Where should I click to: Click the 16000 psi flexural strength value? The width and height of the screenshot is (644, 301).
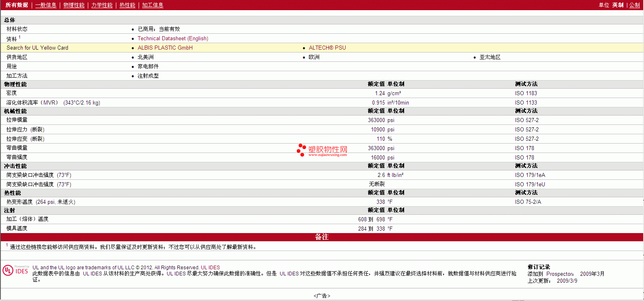383,157
